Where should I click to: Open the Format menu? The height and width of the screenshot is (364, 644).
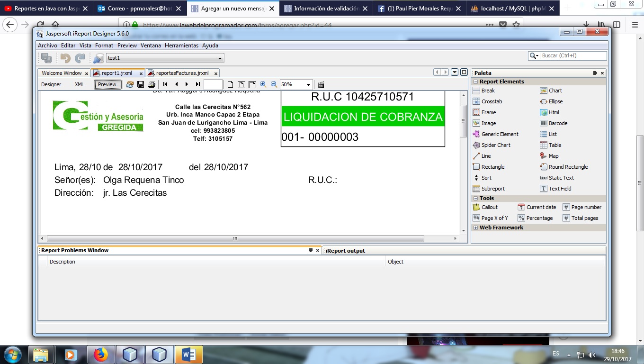coord(104,45)
